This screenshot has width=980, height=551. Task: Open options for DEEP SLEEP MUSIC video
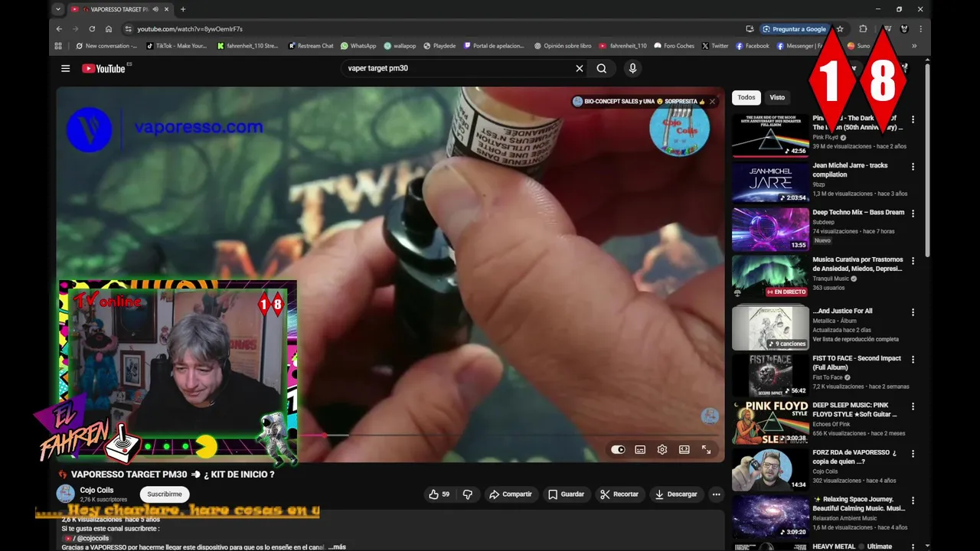tap(913, 406)
